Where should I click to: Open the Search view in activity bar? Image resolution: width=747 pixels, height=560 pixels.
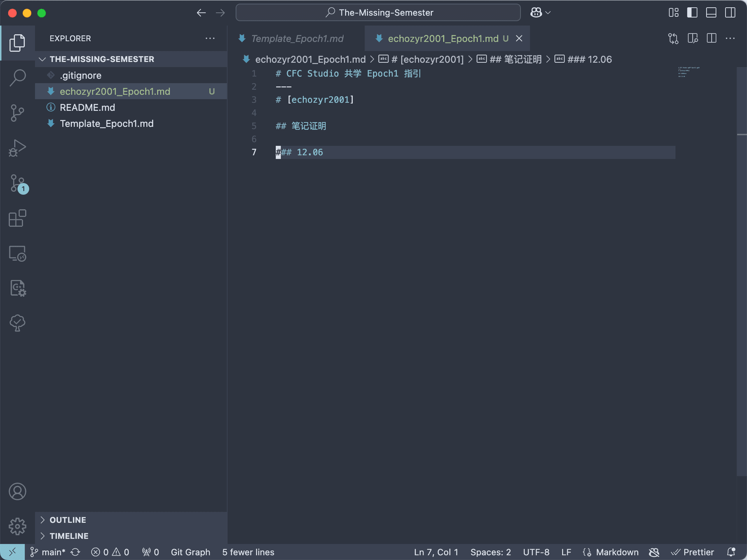point(18,77)
